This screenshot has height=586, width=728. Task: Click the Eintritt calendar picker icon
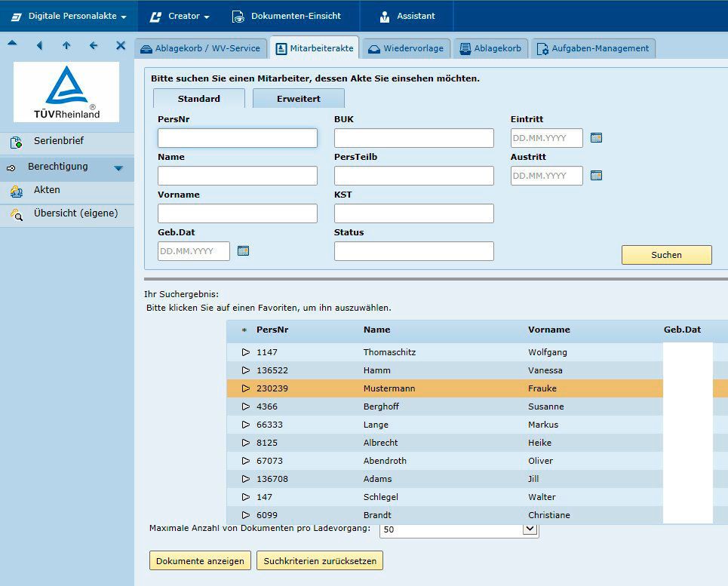596,138
